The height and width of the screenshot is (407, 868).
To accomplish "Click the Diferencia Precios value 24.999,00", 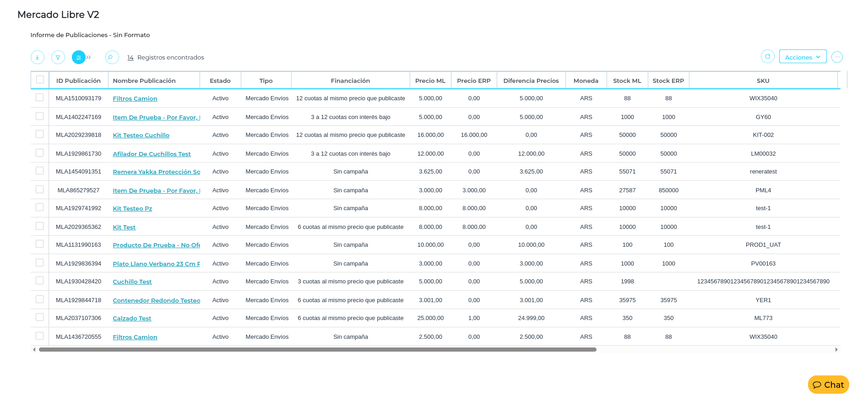I will [531, 318].
